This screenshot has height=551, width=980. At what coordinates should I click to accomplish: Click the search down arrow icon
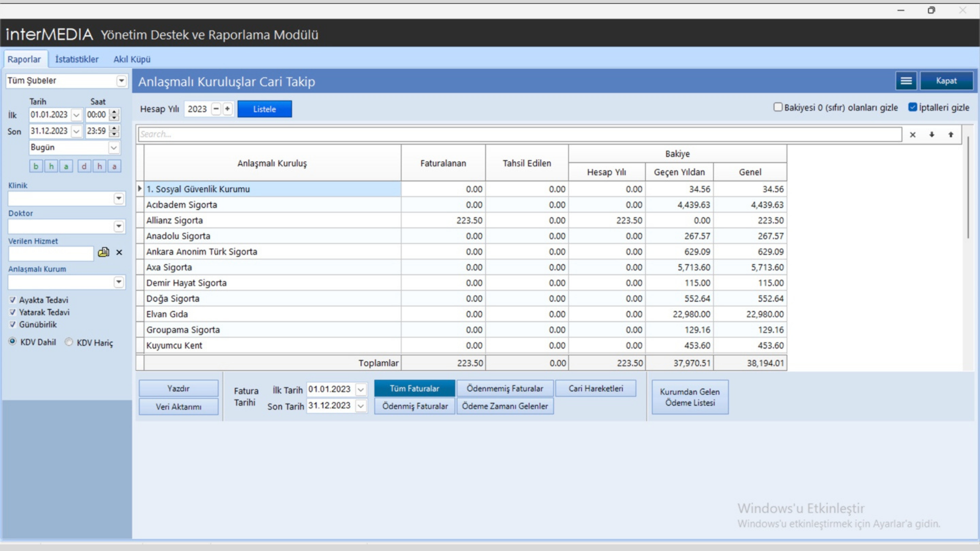932,135
